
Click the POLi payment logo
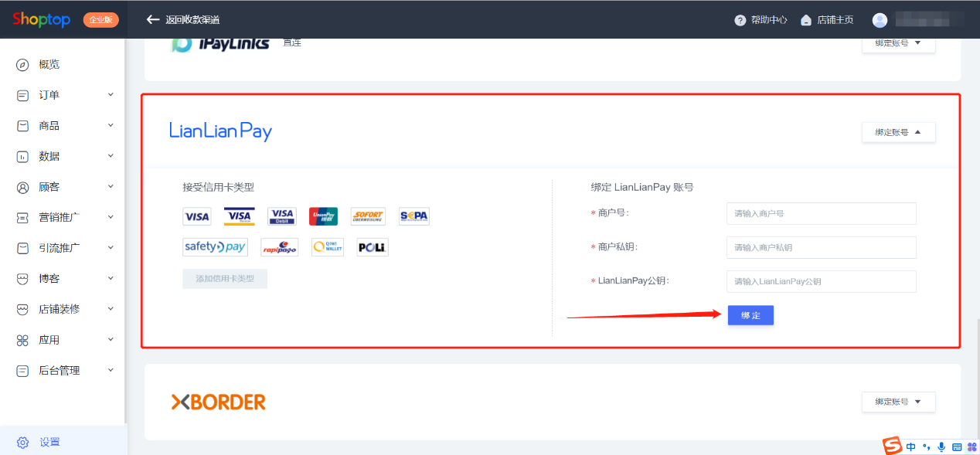tap(373, 247)
